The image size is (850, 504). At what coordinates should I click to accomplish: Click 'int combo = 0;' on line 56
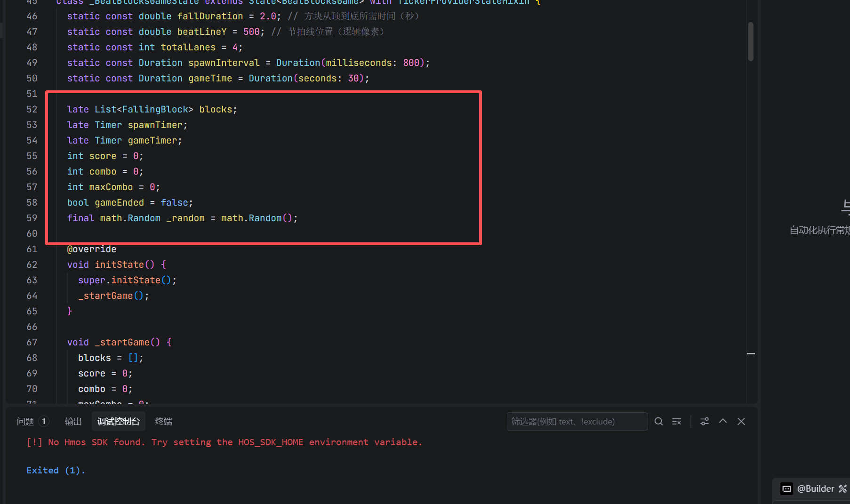click(x=105, y=171)
